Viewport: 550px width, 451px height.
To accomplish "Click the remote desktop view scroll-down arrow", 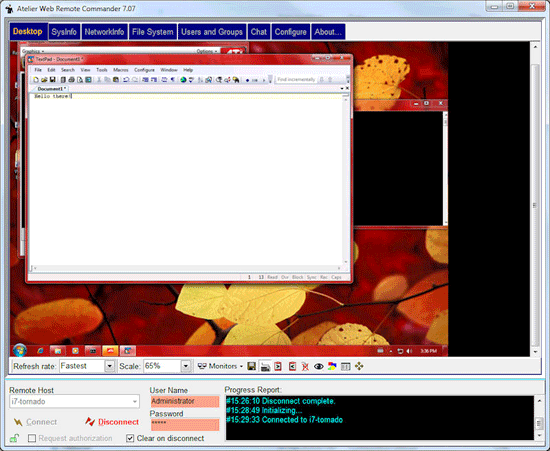I will coord(536,352).
